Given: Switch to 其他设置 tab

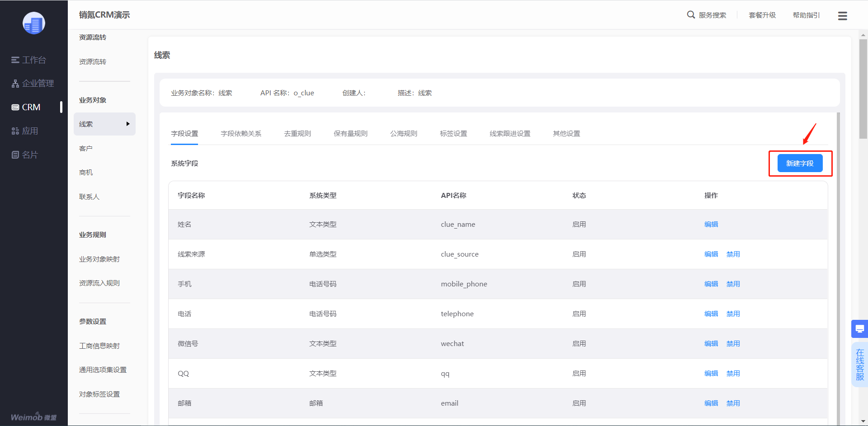Looking at the screenshot, I should [566, 134].
